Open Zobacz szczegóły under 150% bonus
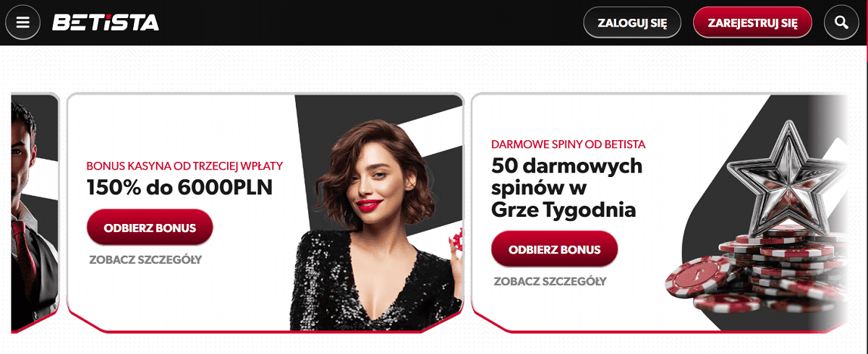This screenshot has height=354, width=868. (145, 259)
